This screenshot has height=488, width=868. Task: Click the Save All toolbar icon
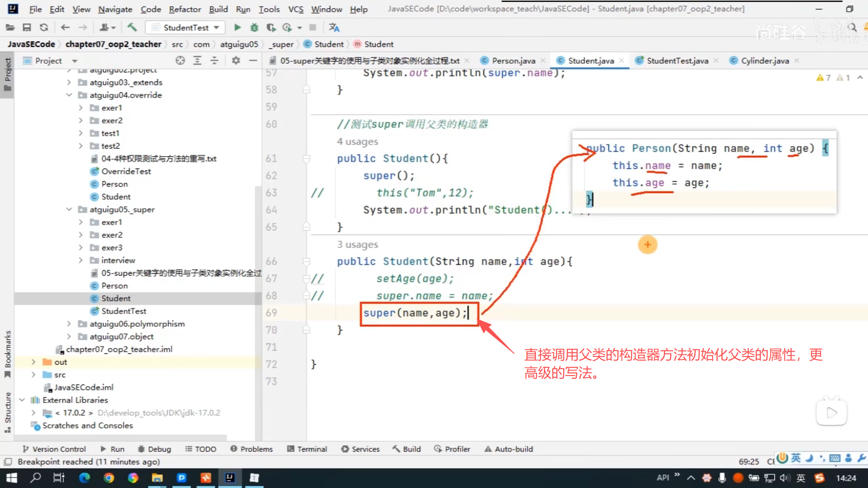pyautogui.click(x=27, y=28)
